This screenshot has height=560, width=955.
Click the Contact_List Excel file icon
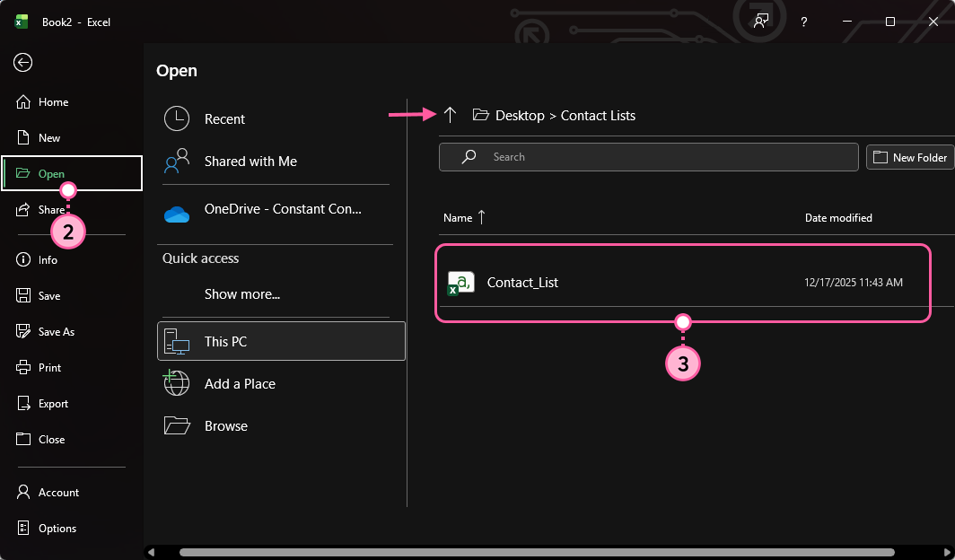point(460,282)
